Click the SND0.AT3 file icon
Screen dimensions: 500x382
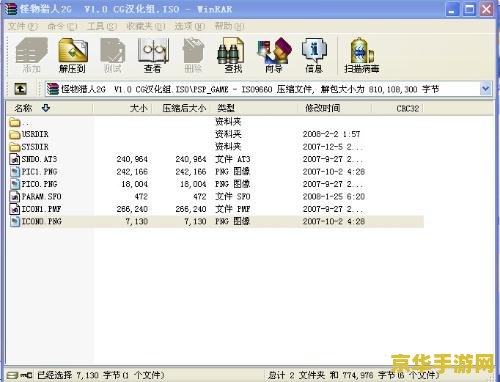pos(15,159)
